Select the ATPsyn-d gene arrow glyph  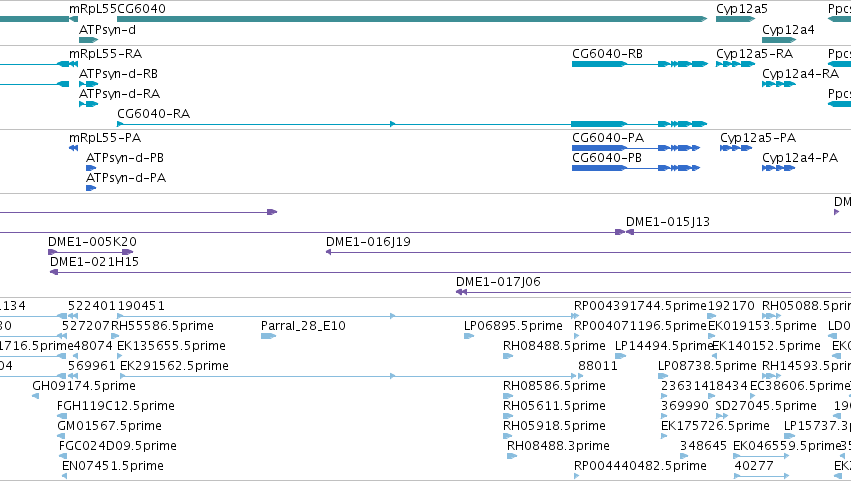click(x=88, y=40)
